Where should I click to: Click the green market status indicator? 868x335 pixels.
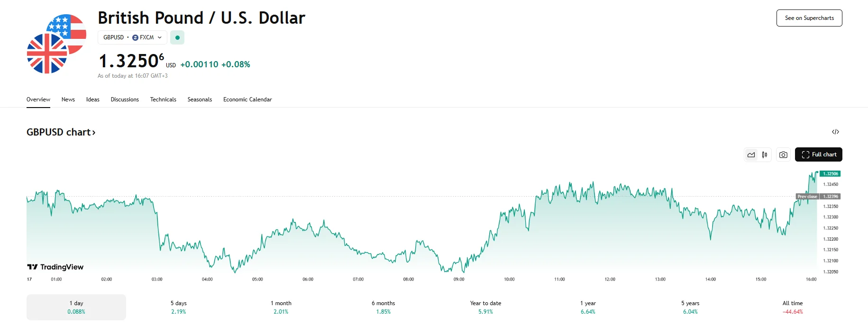click(177, 37)
